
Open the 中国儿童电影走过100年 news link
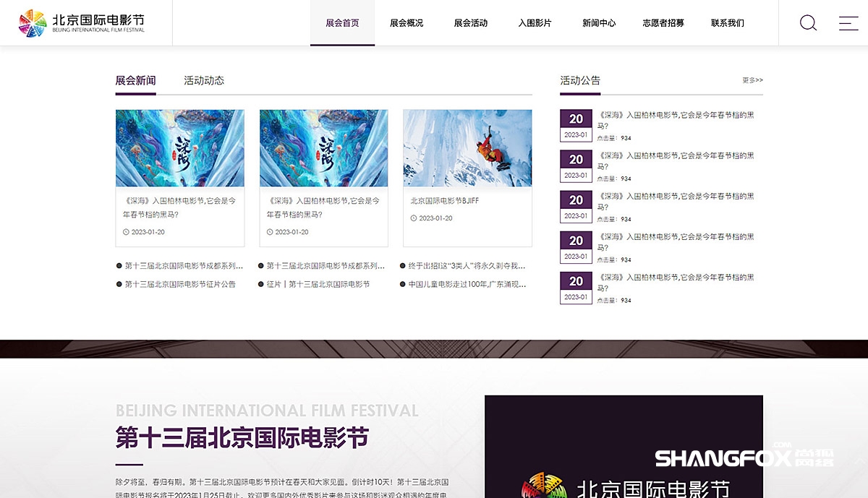pyautogui.click(x=467, y=284)
